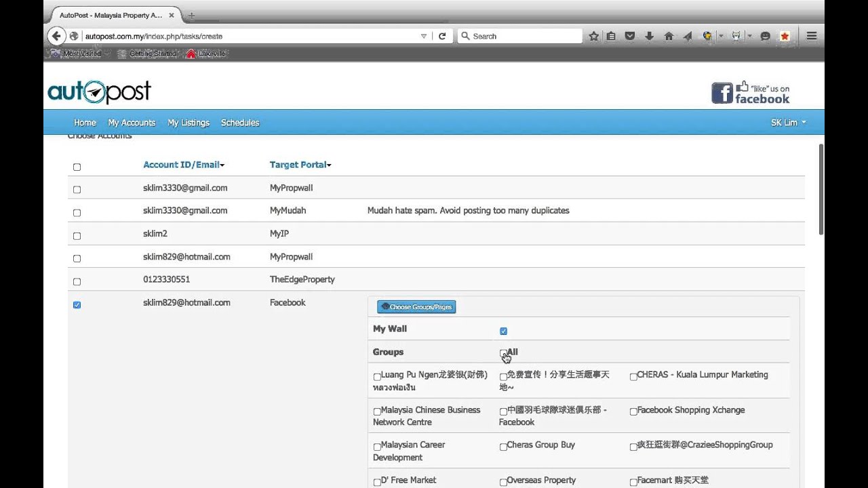Screen dimensions: 868x488
Task: Open the SK Lim user menu
Action: coord(788,123)
